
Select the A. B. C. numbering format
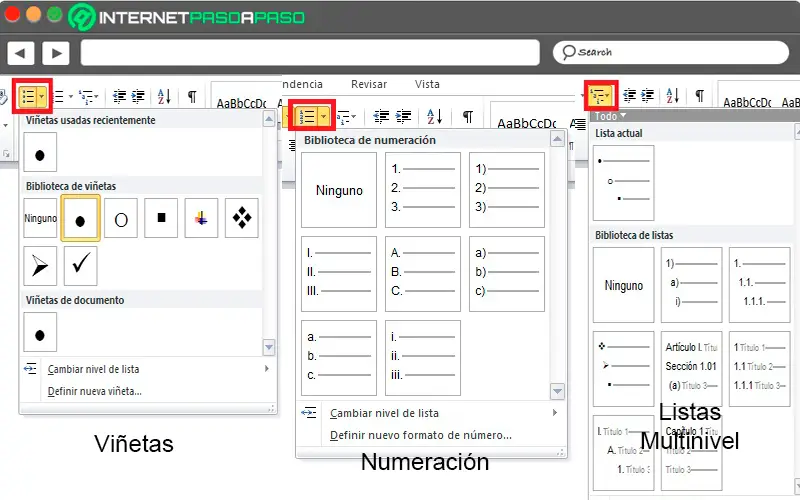pos(423,274)
